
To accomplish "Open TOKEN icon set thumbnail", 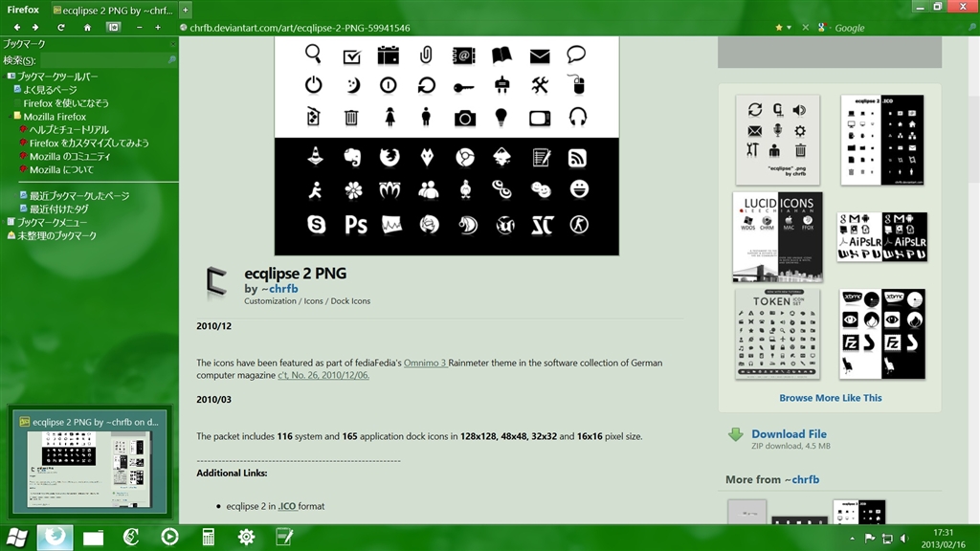I will pos(777,334).
